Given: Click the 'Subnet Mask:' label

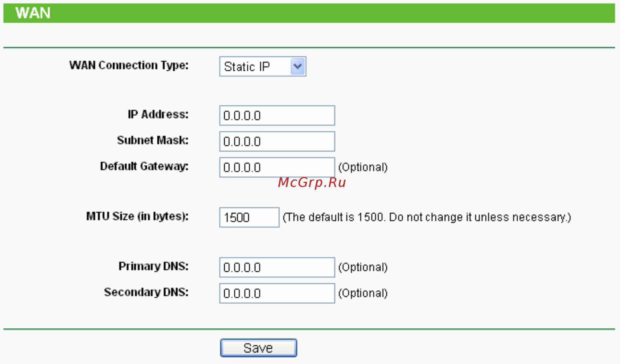Looking at the screenshot, I should [153, 140].
